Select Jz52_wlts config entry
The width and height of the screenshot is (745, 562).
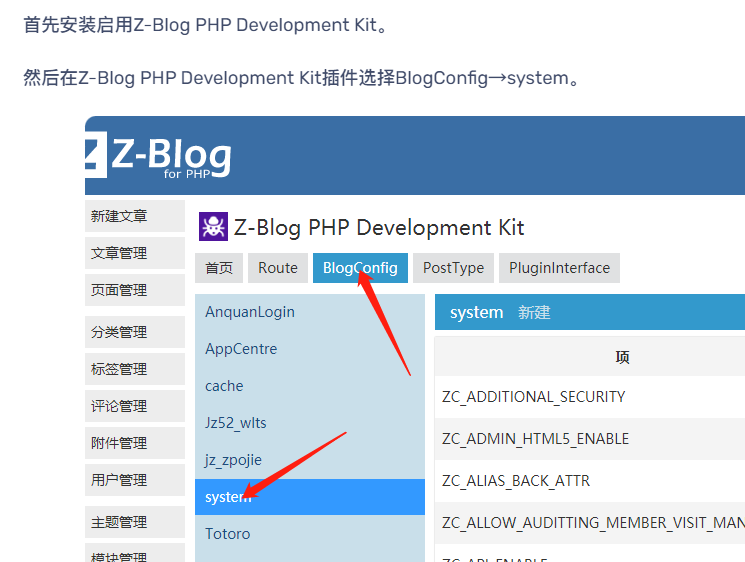coord(310,423)
